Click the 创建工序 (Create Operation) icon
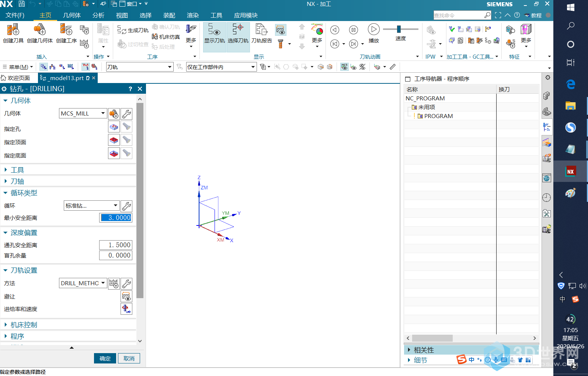Image resolution: width=588 pixels, height=376 pixels. [x=66, y=33]
